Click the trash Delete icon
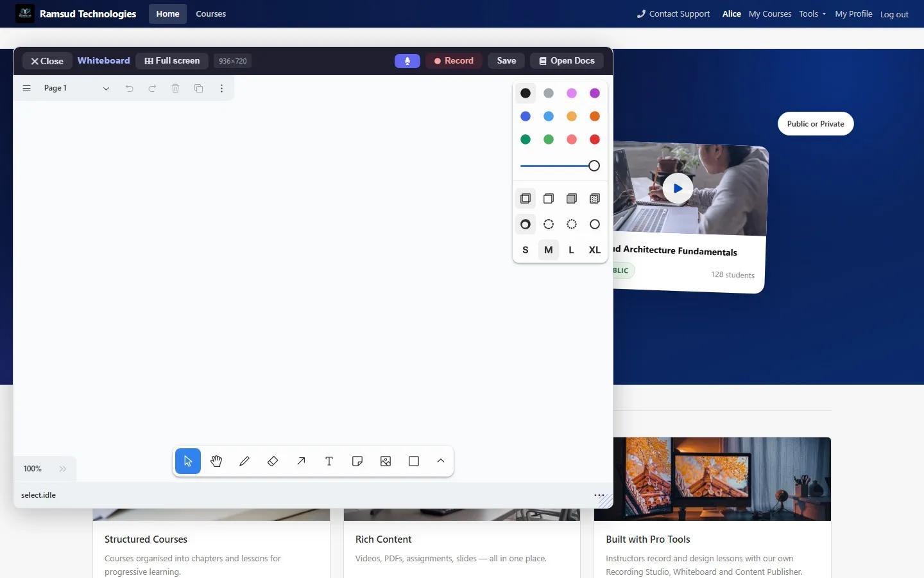Viewport: 924px width, 578px height. click(176, 88)
